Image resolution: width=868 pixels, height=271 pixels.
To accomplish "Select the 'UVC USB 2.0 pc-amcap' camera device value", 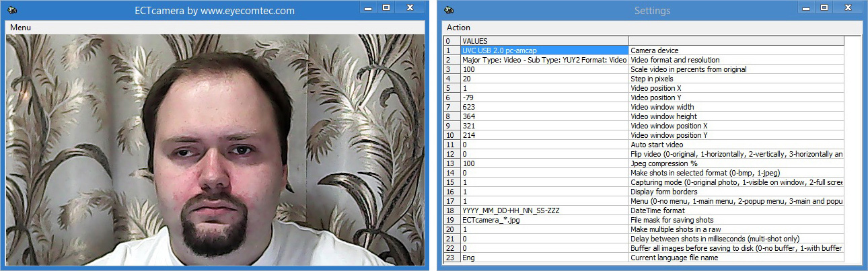I will pyautogui.click(x=544, y=50).
